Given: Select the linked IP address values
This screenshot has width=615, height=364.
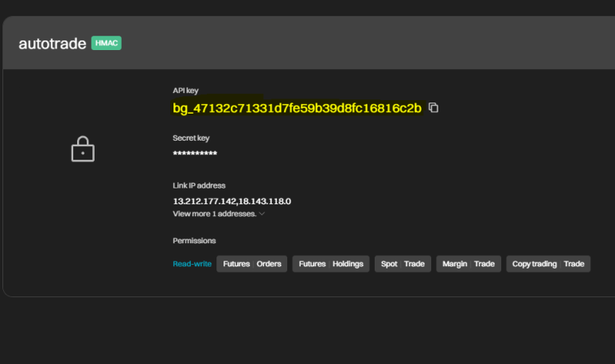Looking at the screenshot, I should (x=232, y=201).
